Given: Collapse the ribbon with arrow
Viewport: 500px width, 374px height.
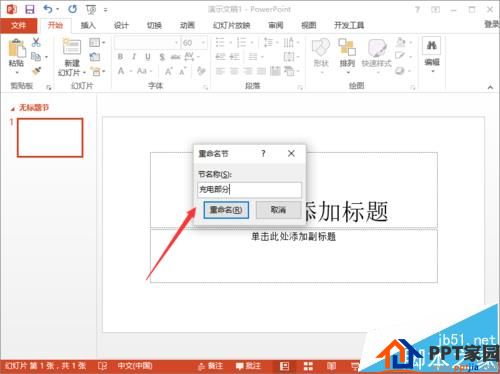Looking at the screenshot, I should click(x=490, y=87).
